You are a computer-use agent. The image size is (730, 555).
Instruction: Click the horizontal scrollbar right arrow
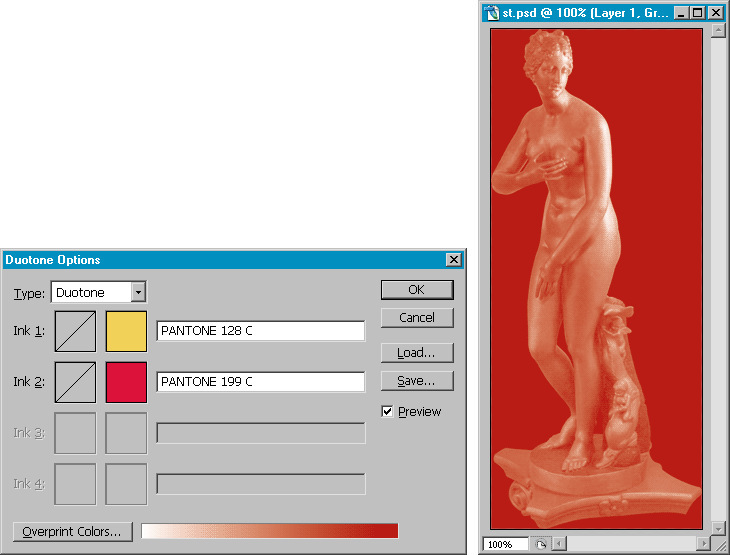[x=704, y=544]
